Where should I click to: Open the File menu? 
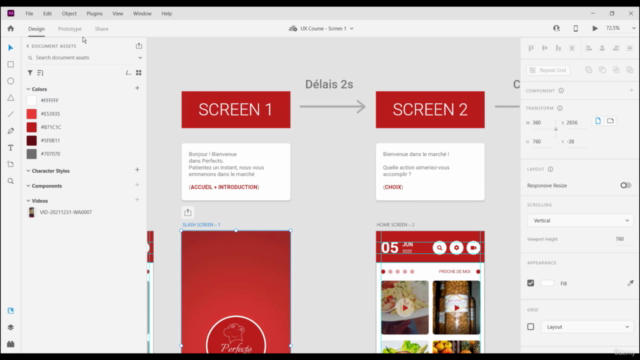coord(29,13)
